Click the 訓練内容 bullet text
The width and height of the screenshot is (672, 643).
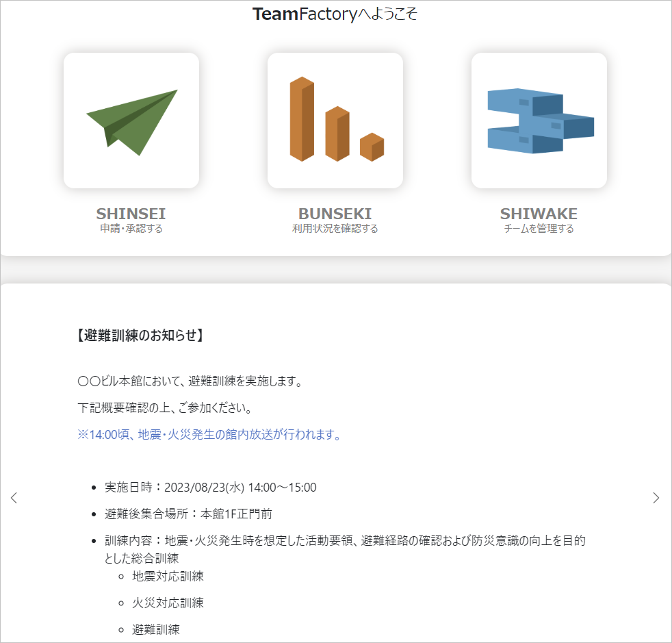click(345, 549)
